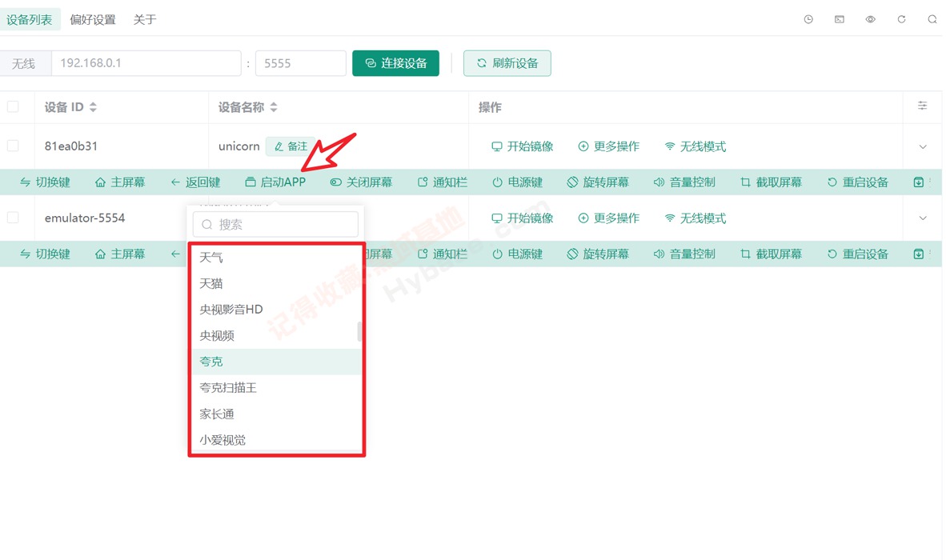Open the 启动APP dropdown for device 81ea0b31
The width and height of the screenshot is (946, 560).
275,182
